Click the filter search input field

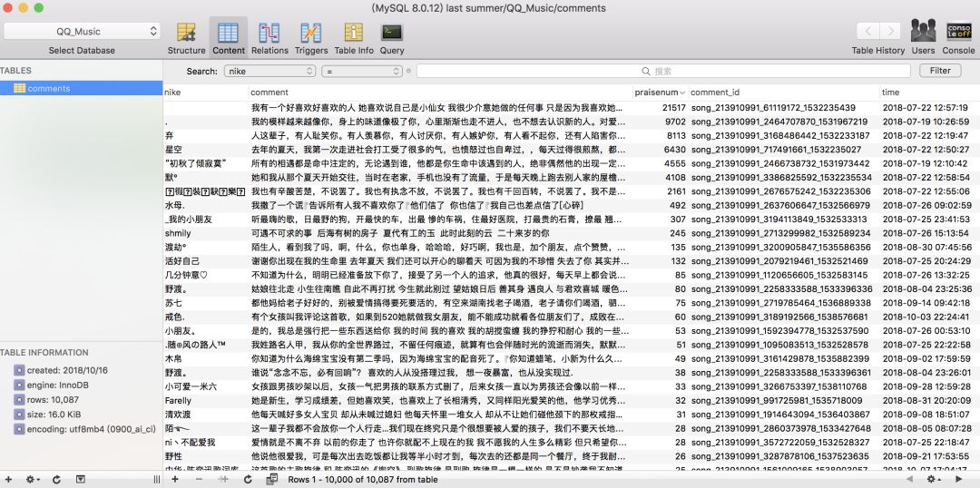(663, 72)
